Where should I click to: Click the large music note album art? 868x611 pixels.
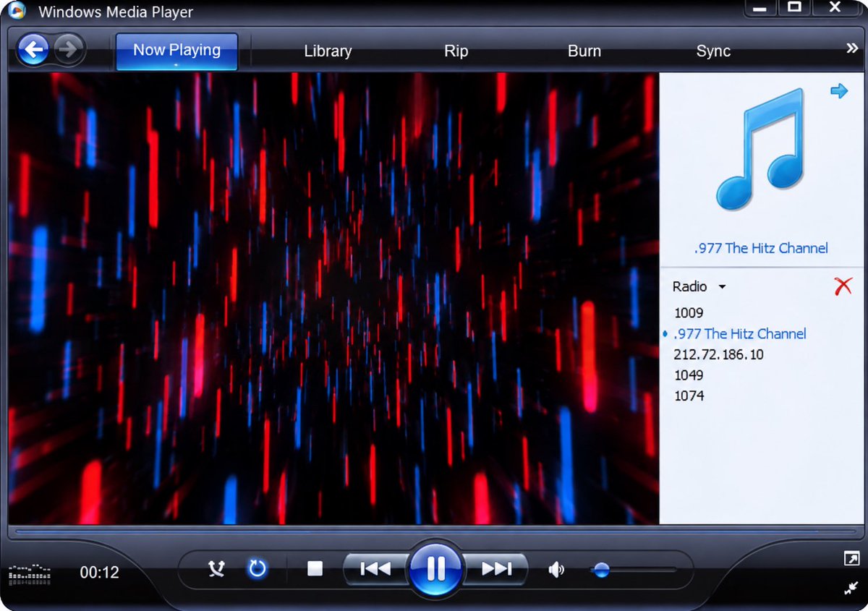(x=761, y=150)
